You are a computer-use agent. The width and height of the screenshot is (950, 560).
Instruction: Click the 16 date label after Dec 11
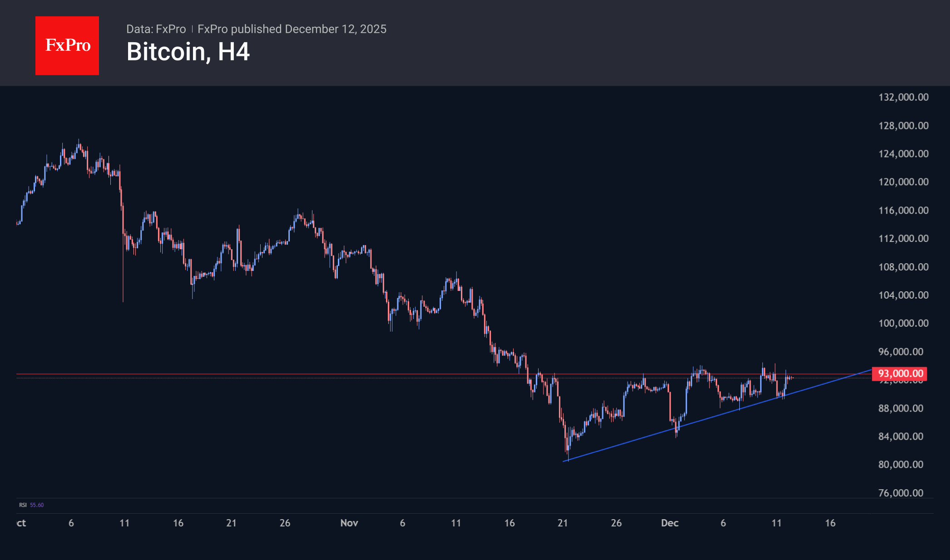click(x=830, y=523)
